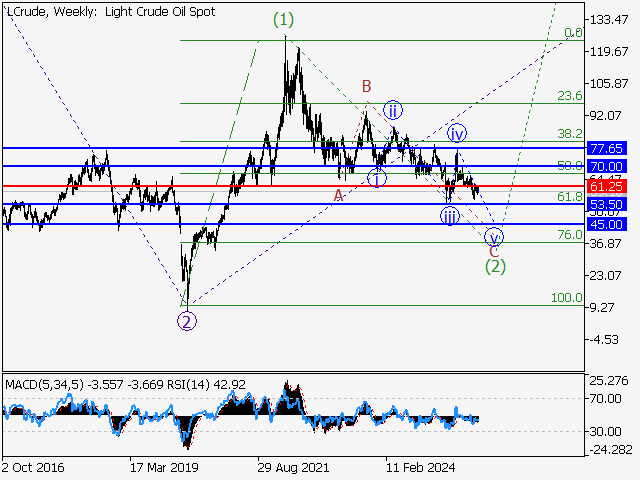Click the 23.6 Fibonacci level label

569,96
